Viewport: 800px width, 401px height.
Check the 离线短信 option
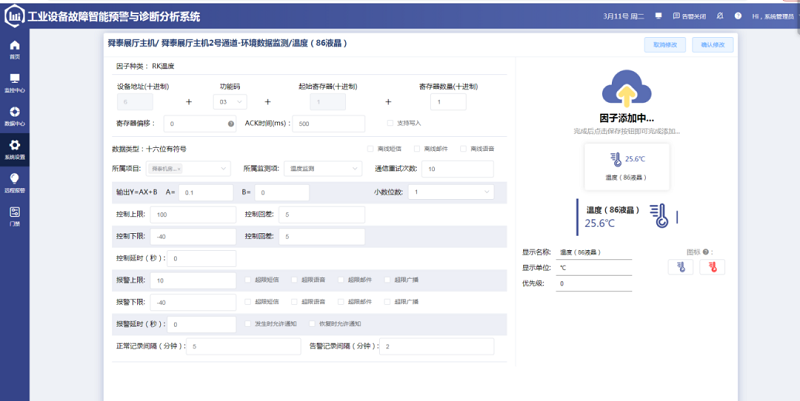(x=369, y=148)
